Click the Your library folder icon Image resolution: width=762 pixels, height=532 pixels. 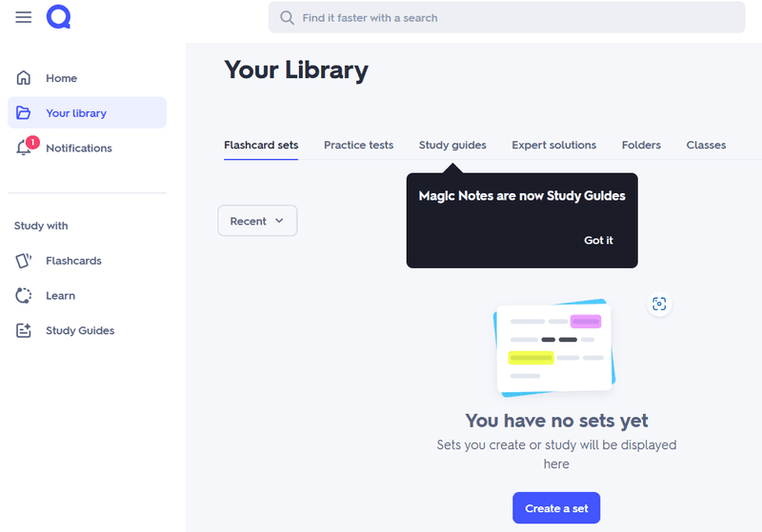pos(24,113)
